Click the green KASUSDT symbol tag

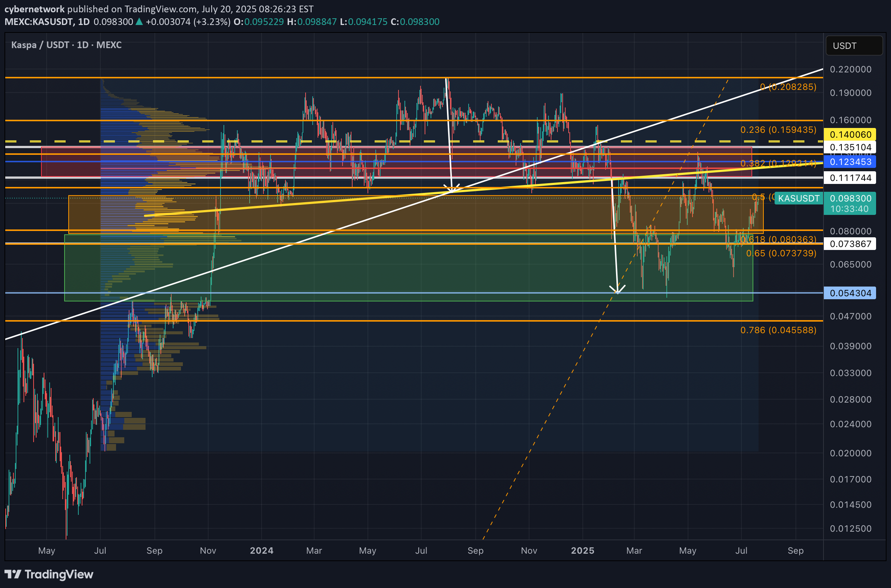click(x=799, y=198)
